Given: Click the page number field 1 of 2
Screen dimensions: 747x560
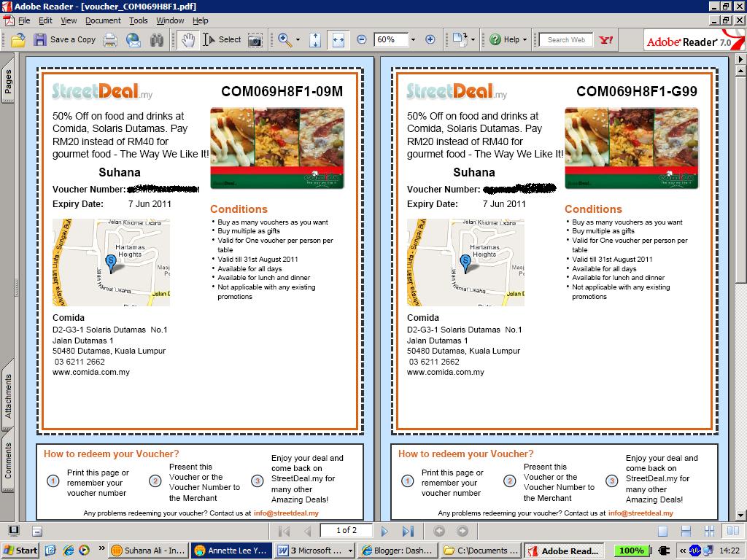Looking at the screenshot, I should click(347, 530).
